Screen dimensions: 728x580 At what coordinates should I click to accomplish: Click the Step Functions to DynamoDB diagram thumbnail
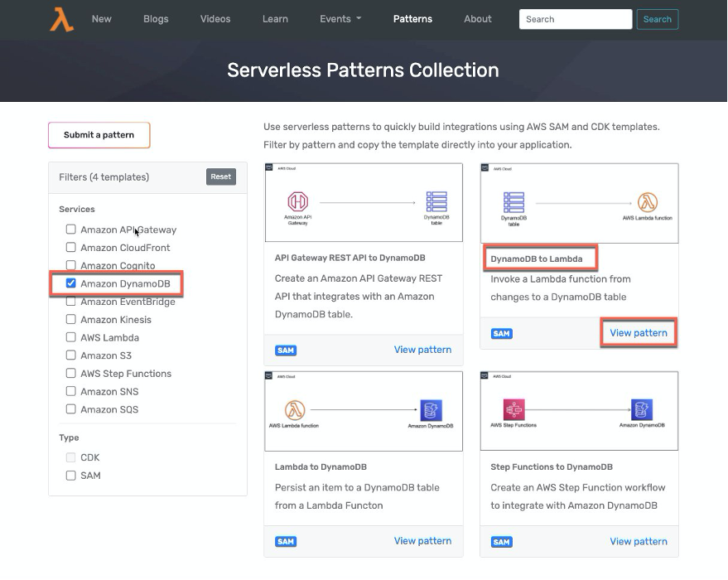579,410
